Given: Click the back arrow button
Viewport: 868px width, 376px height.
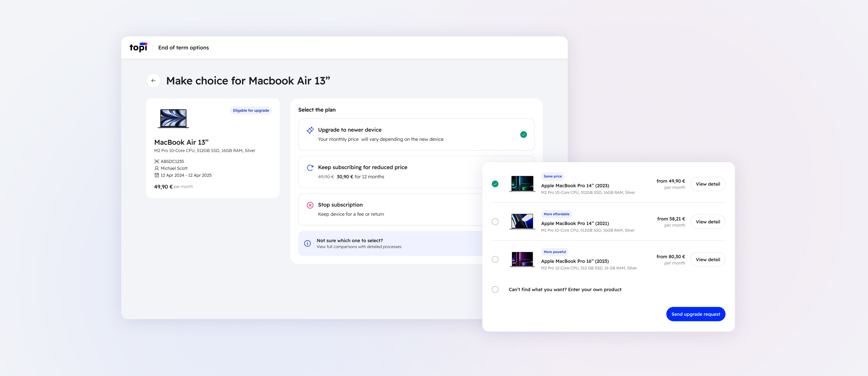Looking at the screenshot, I should [153, 80].
